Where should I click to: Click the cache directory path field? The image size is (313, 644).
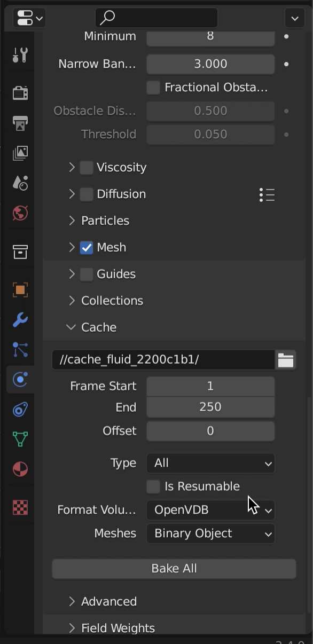(x=163, y=360)
